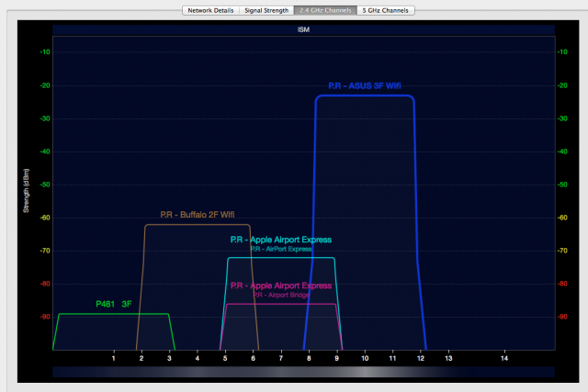Click the 'Strength (dBm)' axis label

pos(26,191)
